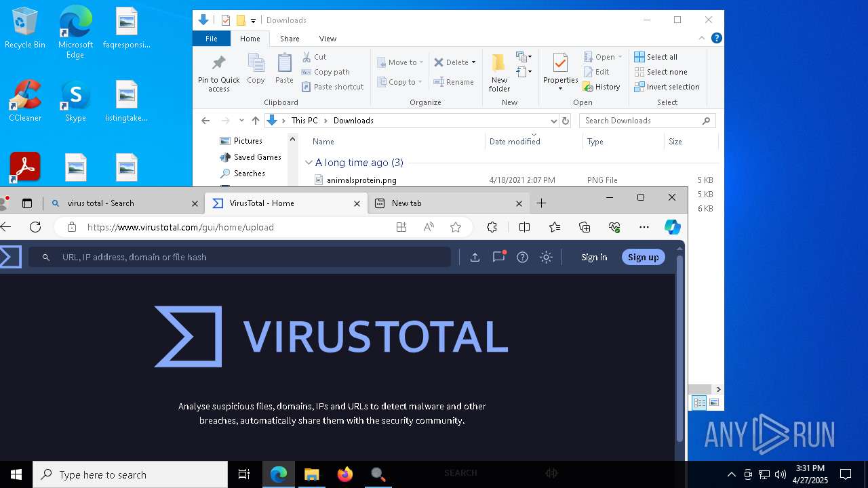Open the Move to dropdown

(x=400, y=62)
